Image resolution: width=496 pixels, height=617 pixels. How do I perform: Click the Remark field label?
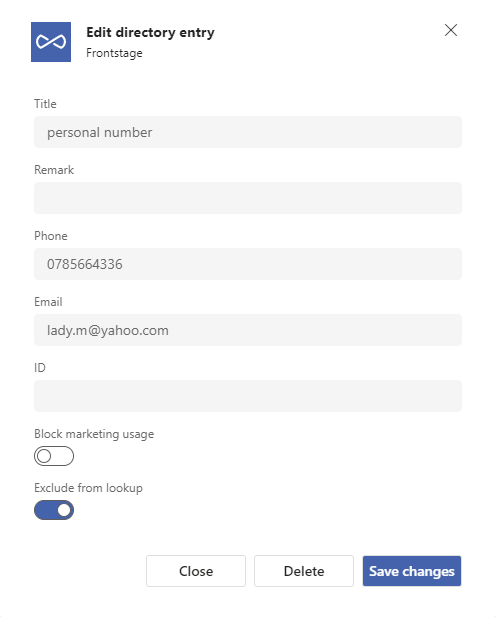coord(54,170)
